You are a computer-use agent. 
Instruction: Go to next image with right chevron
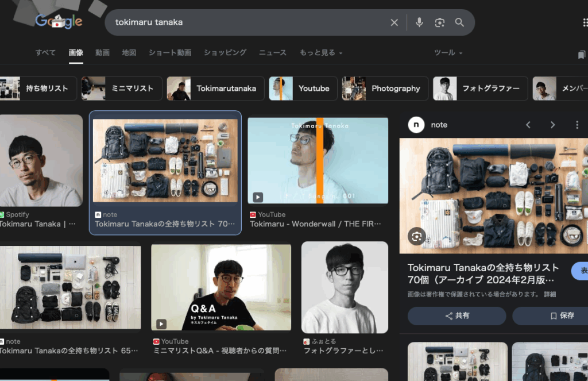point(552,124)
